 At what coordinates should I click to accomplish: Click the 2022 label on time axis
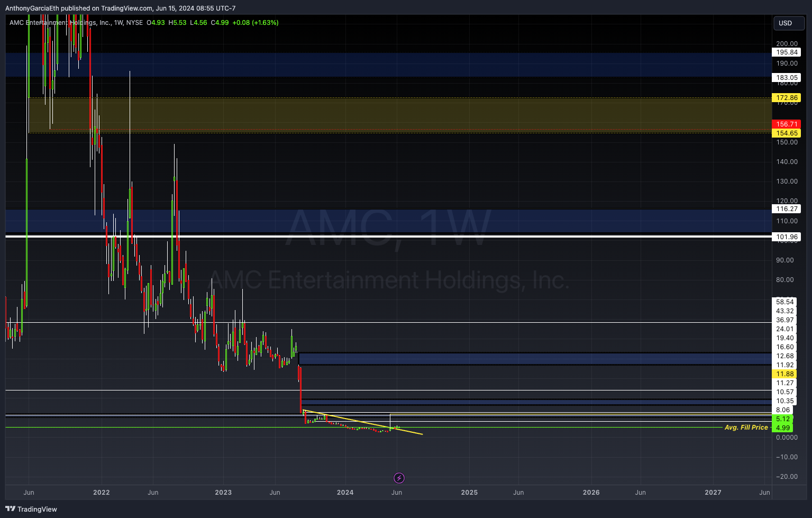101,493
